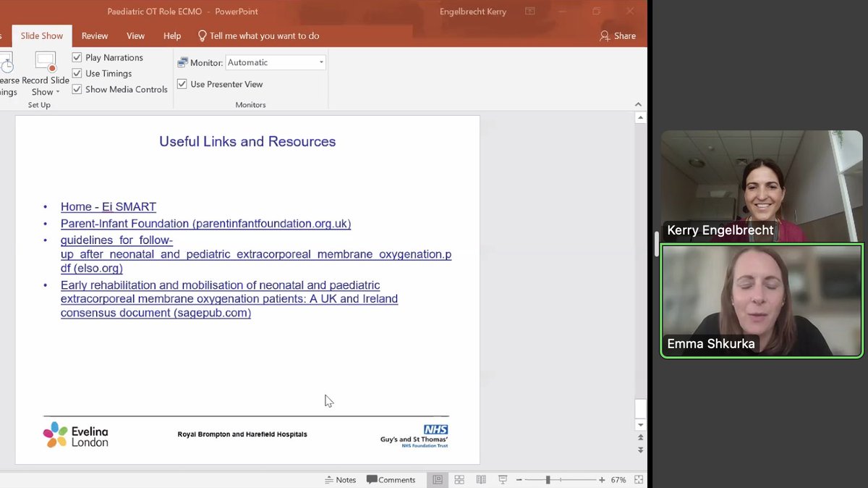Open the elso.org guidelines follow-up link
This screenshot has height=488, width=868.
256,254
